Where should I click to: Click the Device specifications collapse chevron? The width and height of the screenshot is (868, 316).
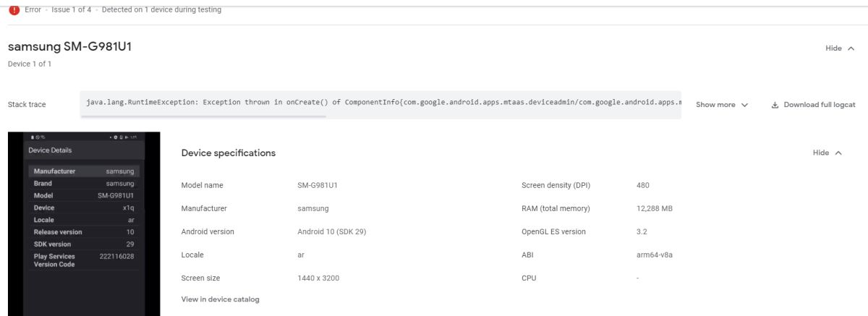(x=838, y=153)
